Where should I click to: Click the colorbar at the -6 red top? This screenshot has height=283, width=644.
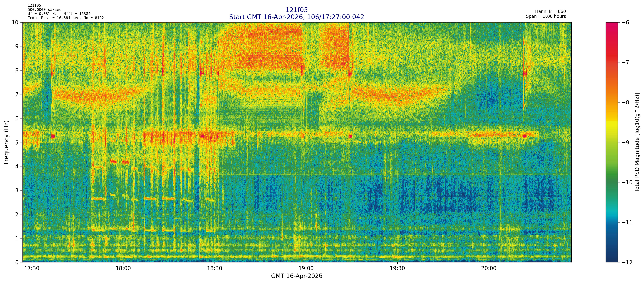(612, 24)
